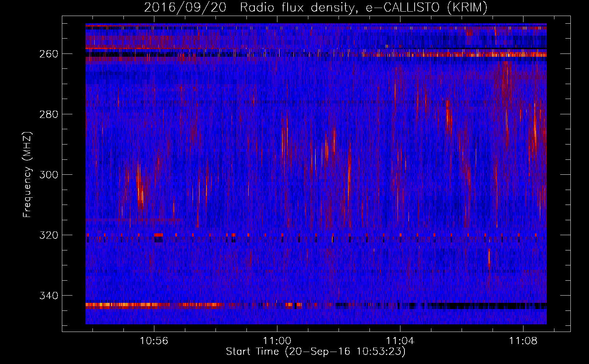Click the 11:04 time tick label
The image size is (589, 364).
[x=400, y=341]
